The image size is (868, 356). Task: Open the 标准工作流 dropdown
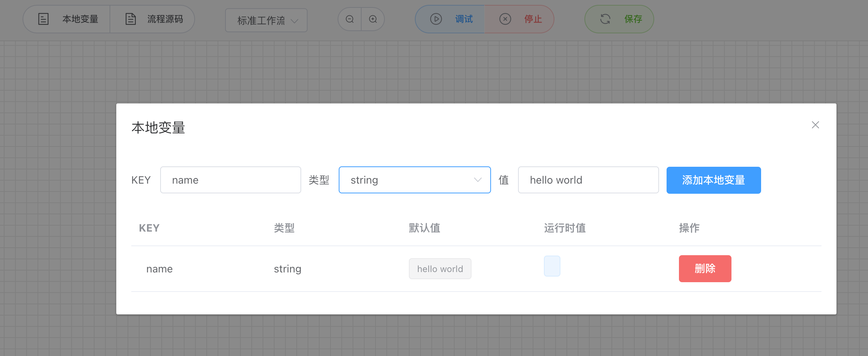pos(266,20)
